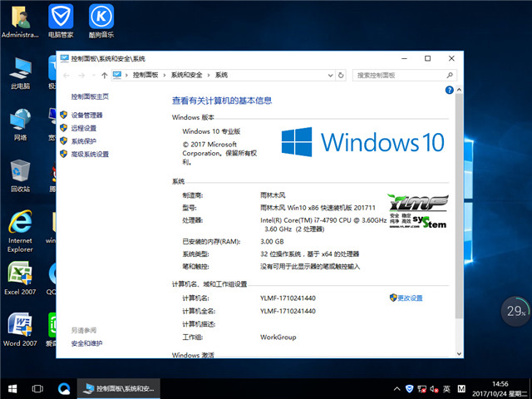Image resolution: width=532 pixels, height=399 pixels.
Task: Launch 酷狗音乐 desktop icon
Action: tap(101, 21)
